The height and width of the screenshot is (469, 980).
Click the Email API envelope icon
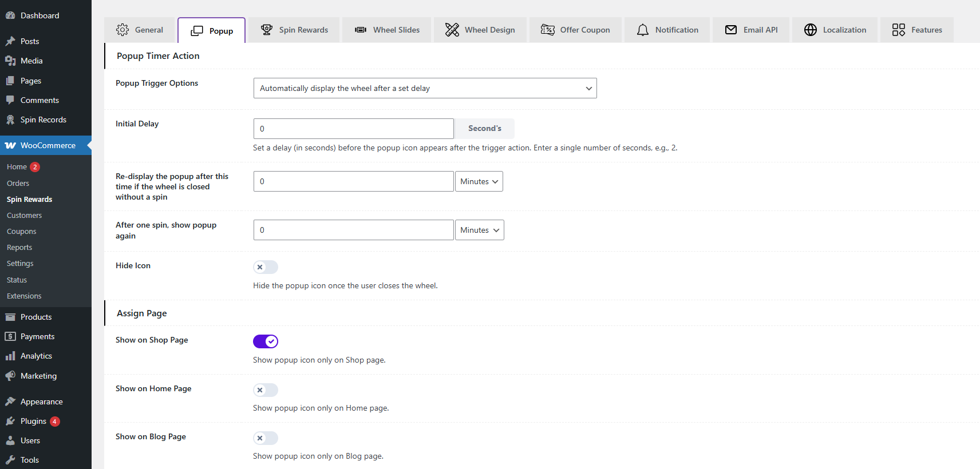pyautogui.click(x=730, y=30)
